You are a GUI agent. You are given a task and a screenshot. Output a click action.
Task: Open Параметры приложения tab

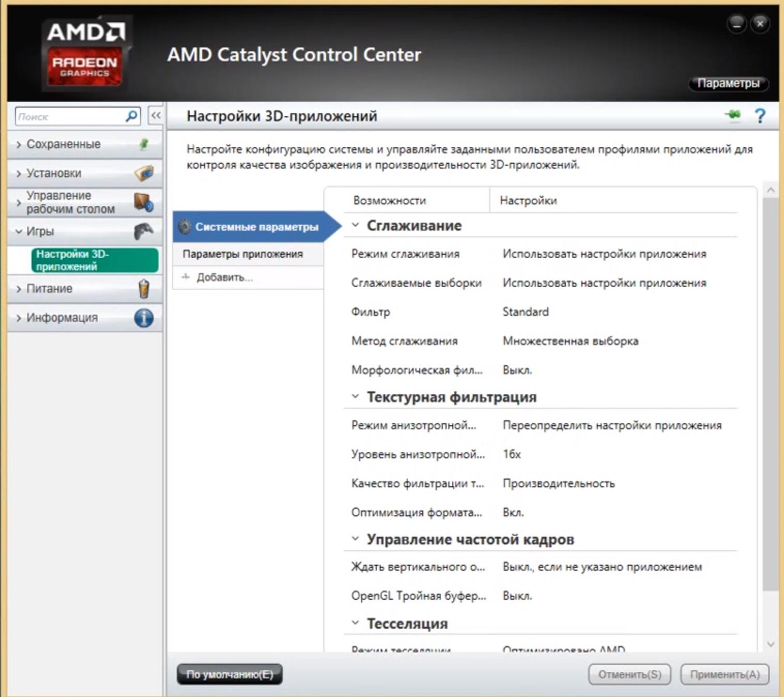[248, 254]
